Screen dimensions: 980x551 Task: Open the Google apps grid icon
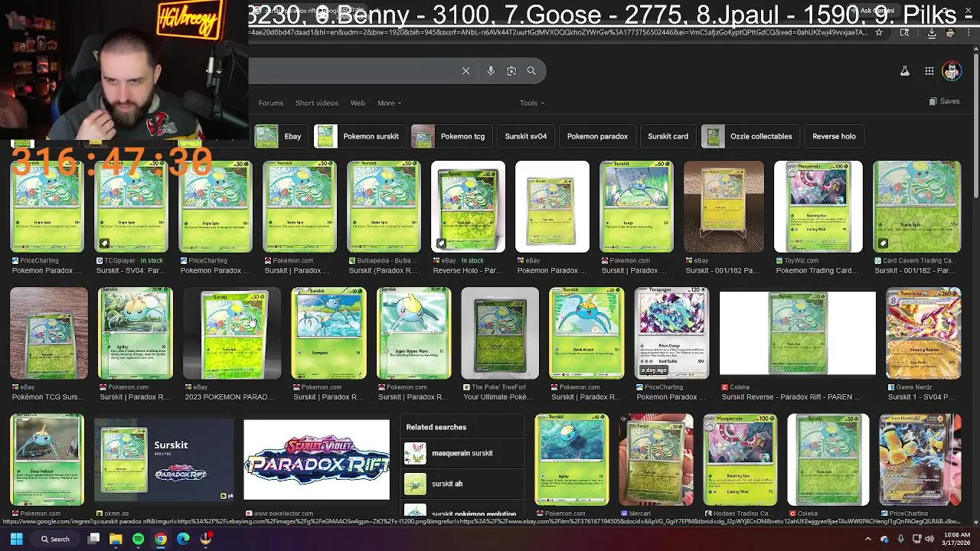point(929,71)
